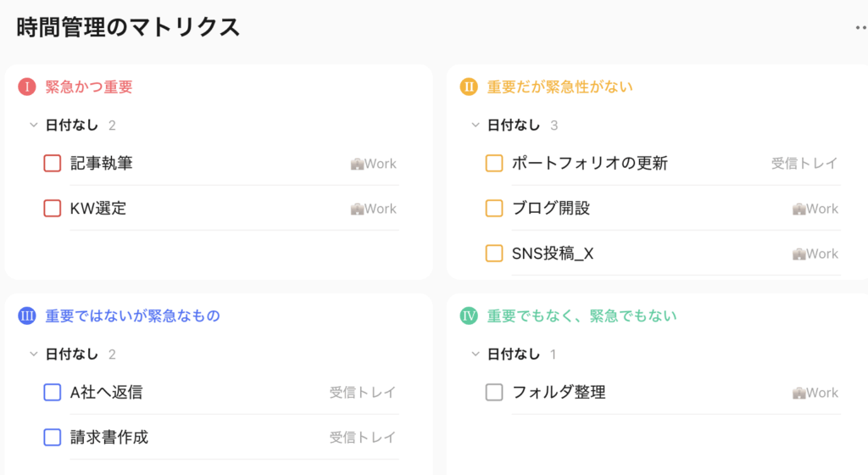Image resolution: width=868 pixels, height=475 pixels.
Task: Click the Work briefcase tag on 記事執筆
Action: point(374,164)
